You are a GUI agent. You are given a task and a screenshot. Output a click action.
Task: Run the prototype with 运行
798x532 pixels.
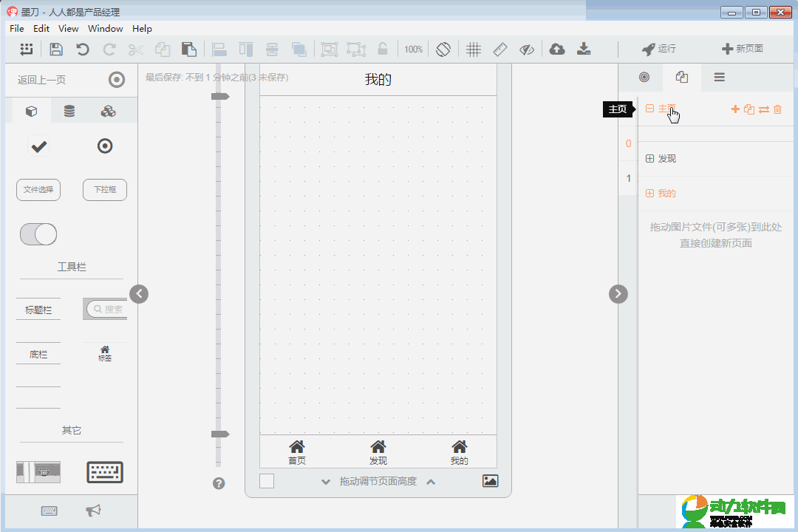[659, 49]
